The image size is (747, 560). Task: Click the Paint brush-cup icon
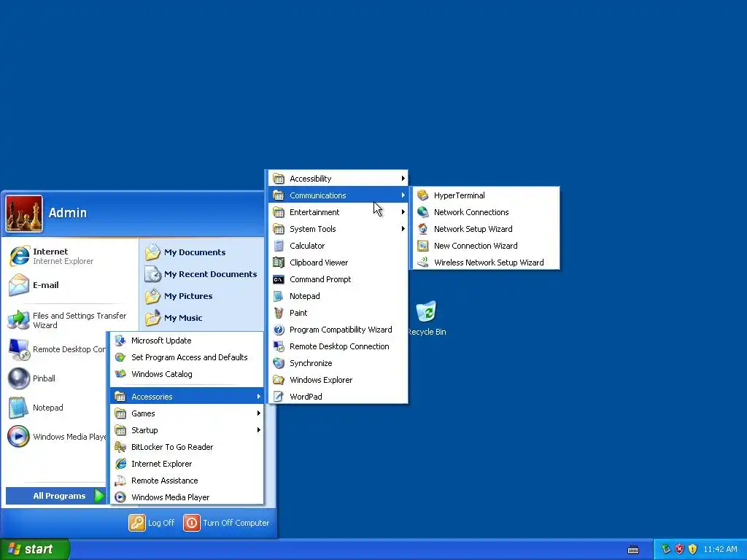click(x=279, y=313)
